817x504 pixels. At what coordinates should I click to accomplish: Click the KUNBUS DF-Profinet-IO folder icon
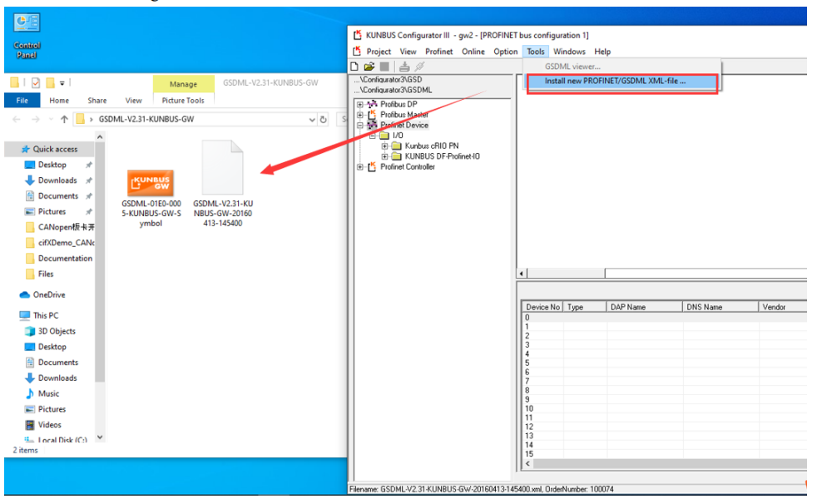[397, 156]
